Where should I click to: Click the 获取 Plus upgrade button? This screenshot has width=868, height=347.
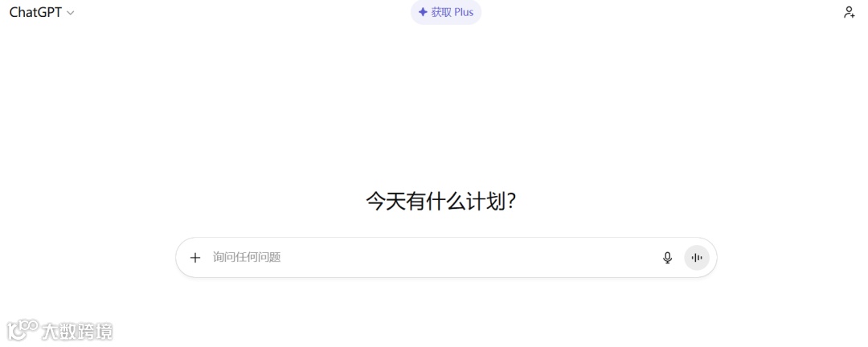pos(446,12)
